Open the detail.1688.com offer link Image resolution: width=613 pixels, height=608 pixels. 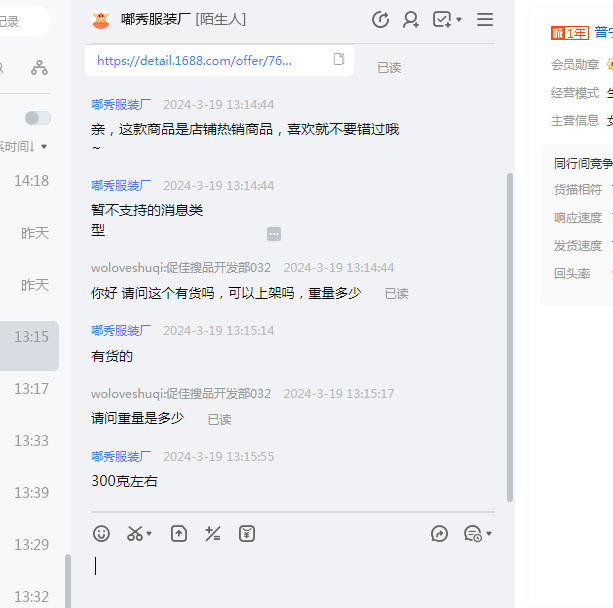(x=195, y=60)
